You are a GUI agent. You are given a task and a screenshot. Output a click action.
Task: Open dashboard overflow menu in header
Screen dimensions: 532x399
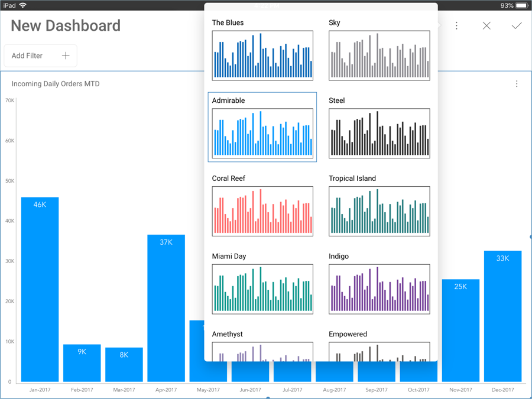456,26
